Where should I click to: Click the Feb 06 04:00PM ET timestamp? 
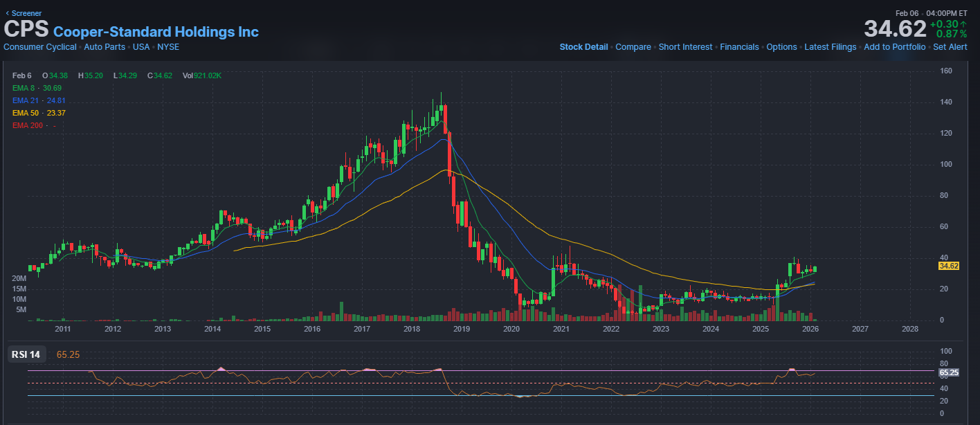932,13
